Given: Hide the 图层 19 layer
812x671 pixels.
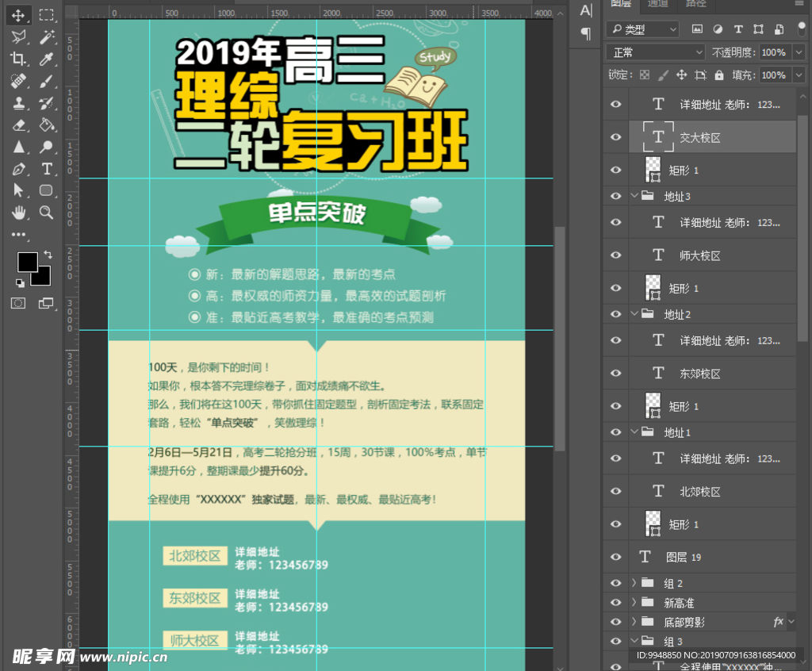Looking at the screenshot, I should (615, 557).
